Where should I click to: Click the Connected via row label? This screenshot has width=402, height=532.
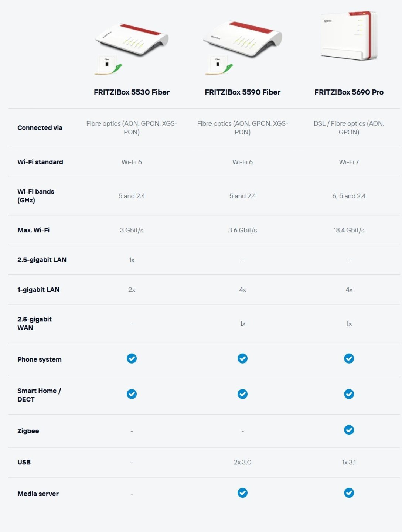click(x=40, y=128)
